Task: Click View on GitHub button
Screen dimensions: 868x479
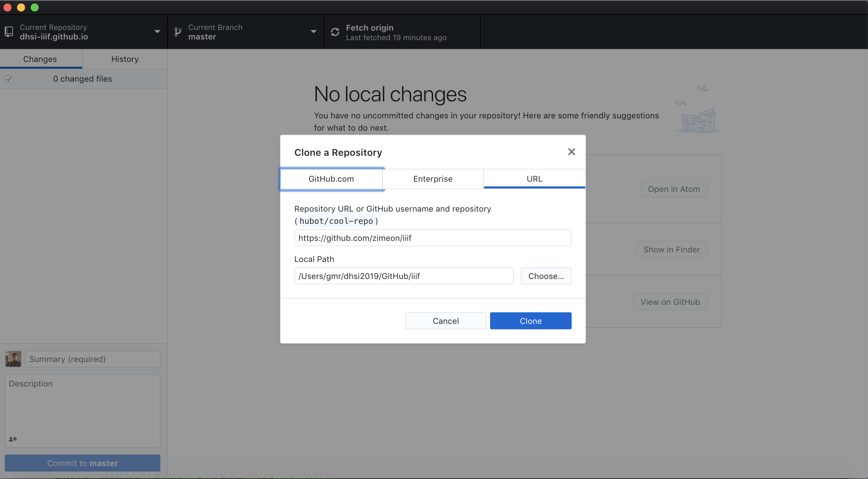Action: (670, 302)
